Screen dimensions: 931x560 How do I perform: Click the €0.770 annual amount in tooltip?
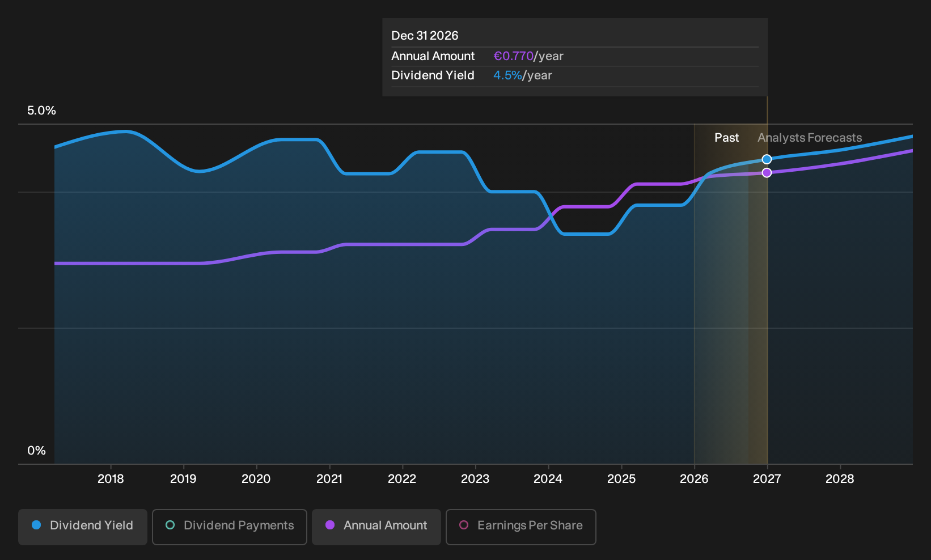tap(514, 56)
